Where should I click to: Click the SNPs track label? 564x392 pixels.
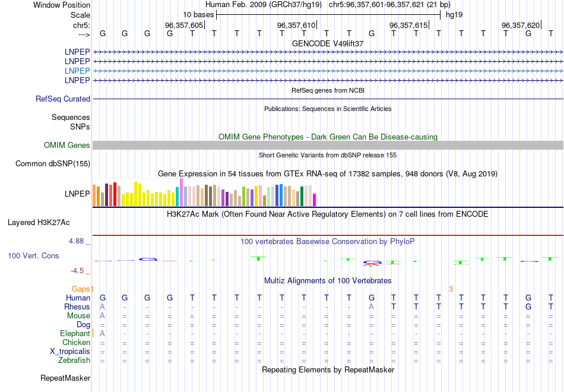(x=80, y=127)
